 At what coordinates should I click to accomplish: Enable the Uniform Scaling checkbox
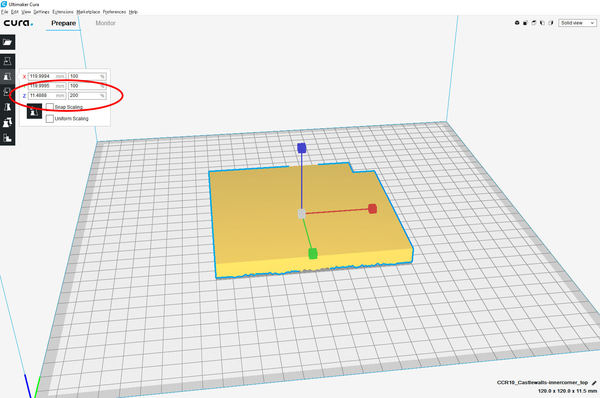coord(50,119)
